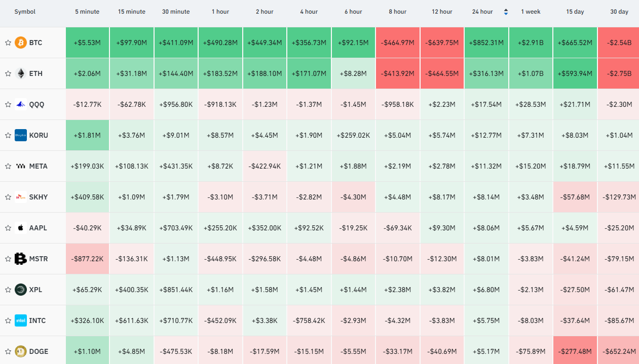Click the AAPL Apple logo
Screen dimensions: 639x364
pyautogui.click(x=21, y=228)
